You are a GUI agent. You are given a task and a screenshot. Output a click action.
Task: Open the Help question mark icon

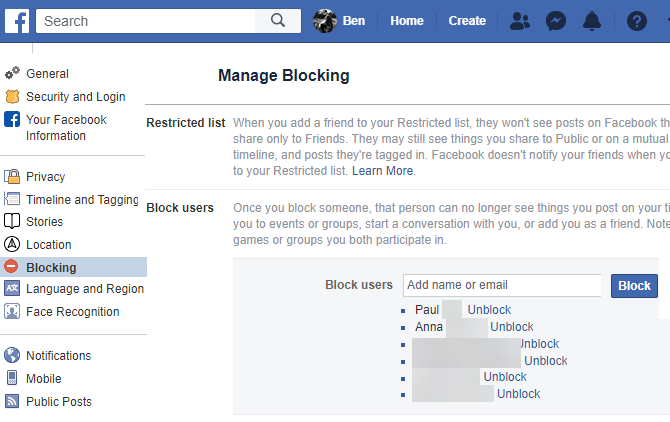(637, 21)
